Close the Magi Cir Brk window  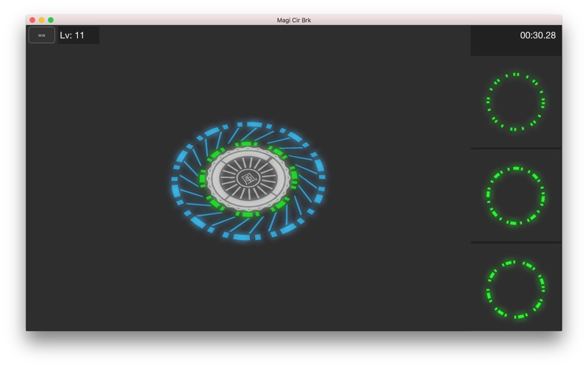pyautogui.click(x=32, y=20)
